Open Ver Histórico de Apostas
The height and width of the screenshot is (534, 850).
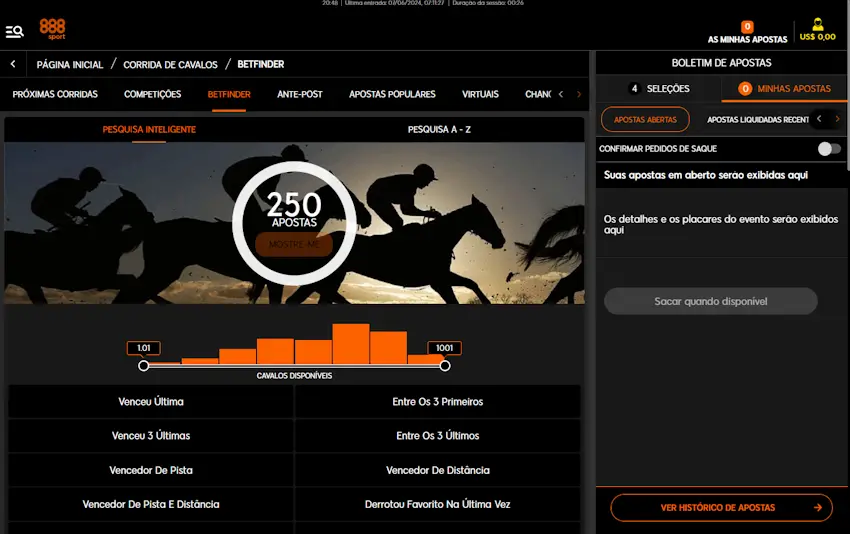722,507
